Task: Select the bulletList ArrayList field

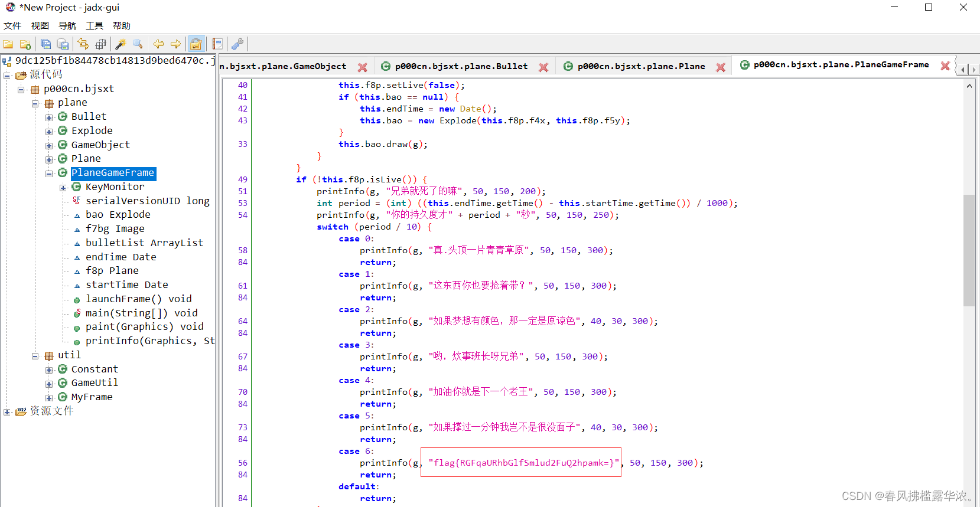Action: [x=144, y=243]
